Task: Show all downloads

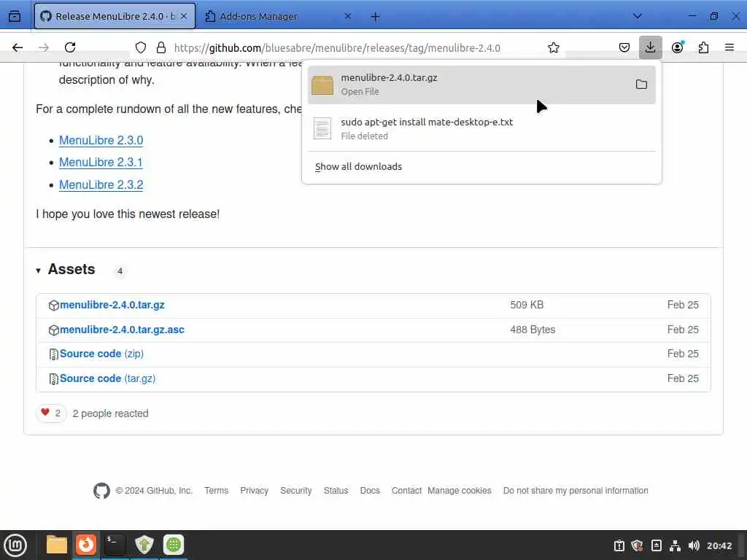Action: pos(358,167)
